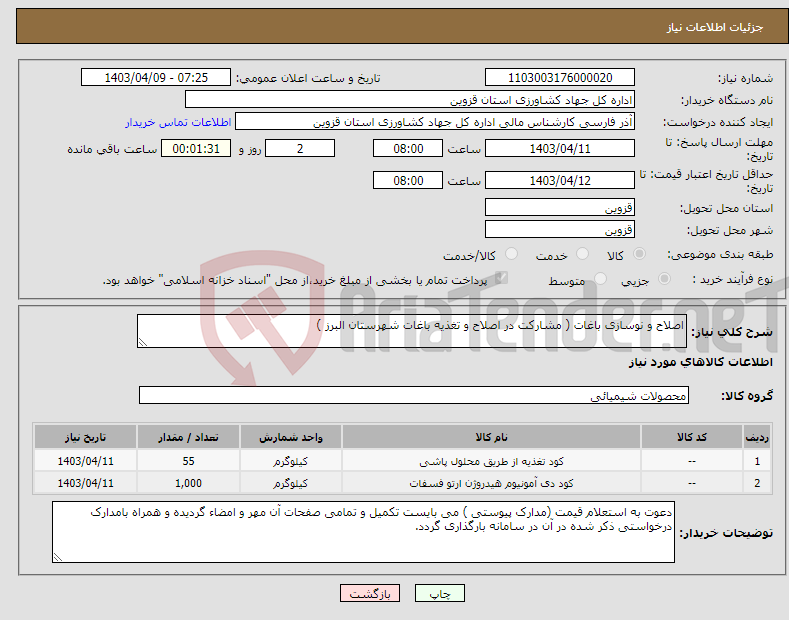Click row number 2 cell
This screenshot has height=620, width=789.
pos(757,483)
